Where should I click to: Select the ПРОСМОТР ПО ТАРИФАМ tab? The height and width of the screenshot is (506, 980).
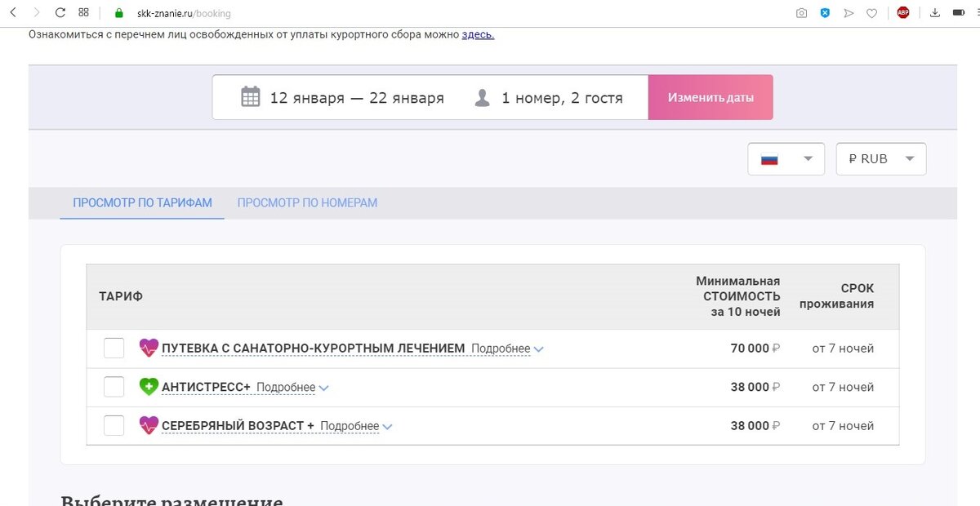point(140,202)
